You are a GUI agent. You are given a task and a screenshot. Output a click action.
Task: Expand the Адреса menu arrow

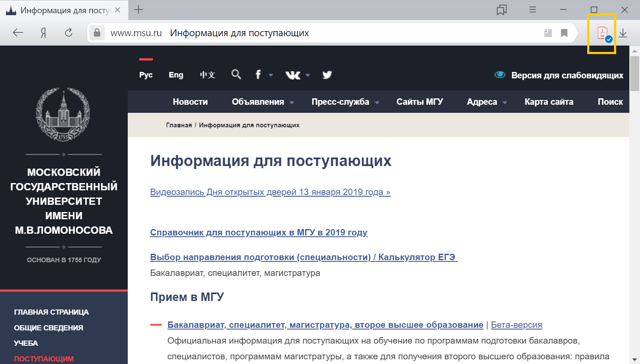(x=505, y=103)
